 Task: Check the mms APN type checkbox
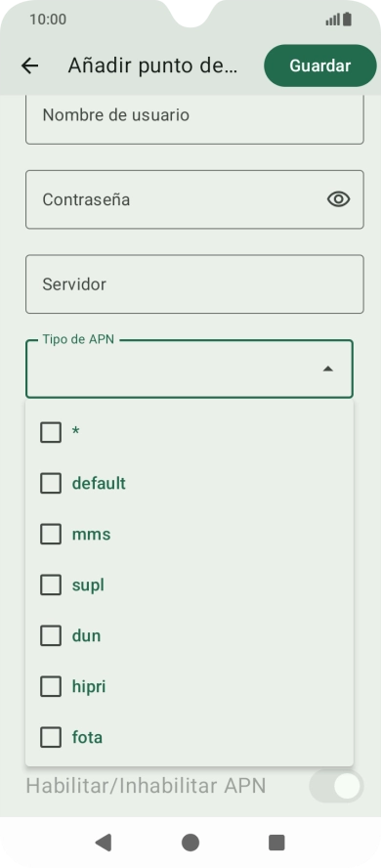pos(51,535)
